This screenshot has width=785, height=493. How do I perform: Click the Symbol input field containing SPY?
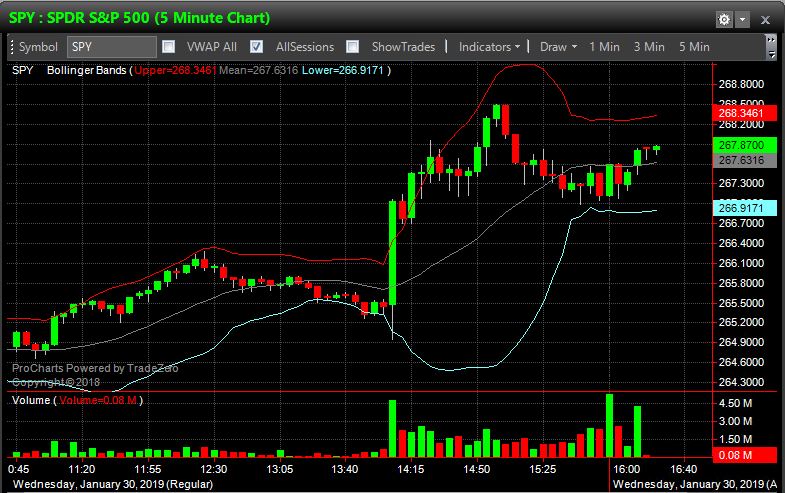click(111, 47)
